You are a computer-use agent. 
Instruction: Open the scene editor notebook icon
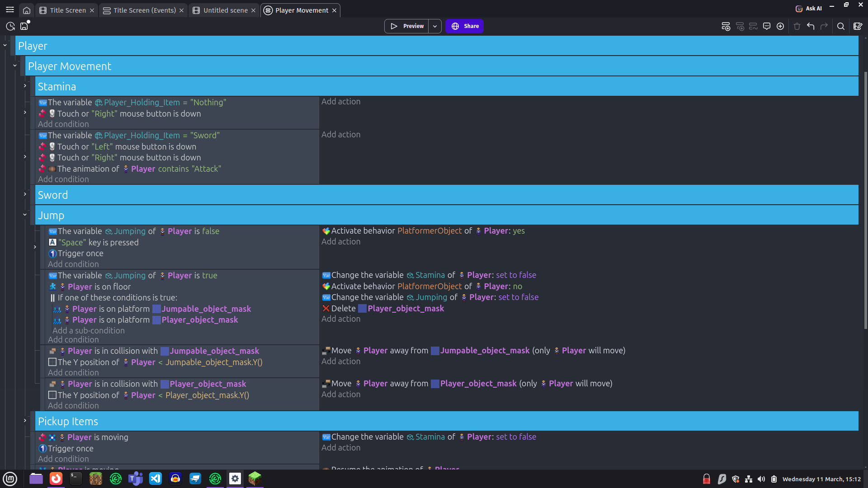(858, 26)
